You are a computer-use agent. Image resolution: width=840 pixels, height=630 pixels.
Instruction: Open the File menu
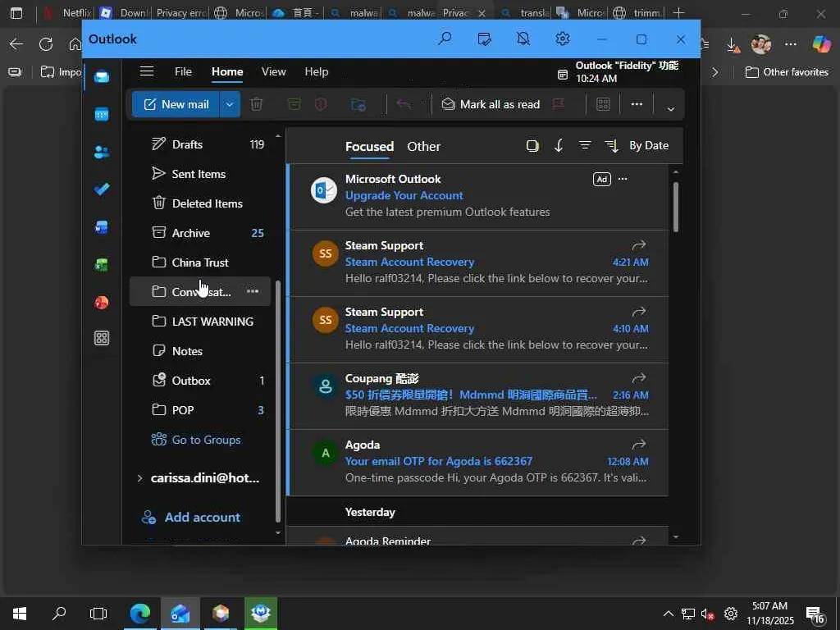click(x=183, y=71)
